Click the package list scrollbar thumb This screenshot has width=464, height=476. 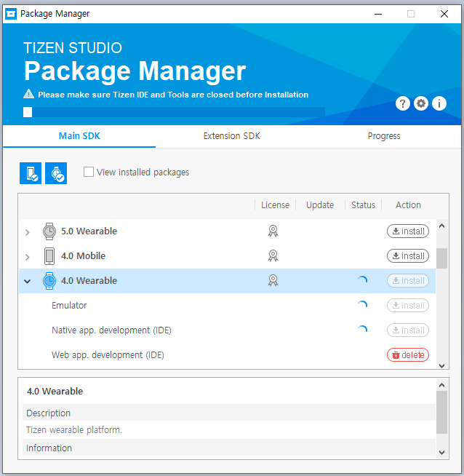[442, 258]
